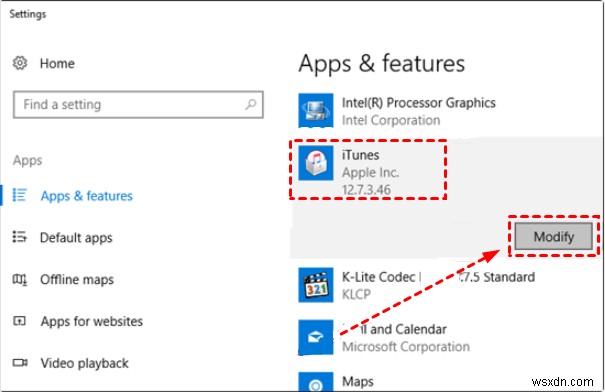This screenshot has width=605, height=392.
Task: Go to Default apps section
Action: [x=76, y=238]
